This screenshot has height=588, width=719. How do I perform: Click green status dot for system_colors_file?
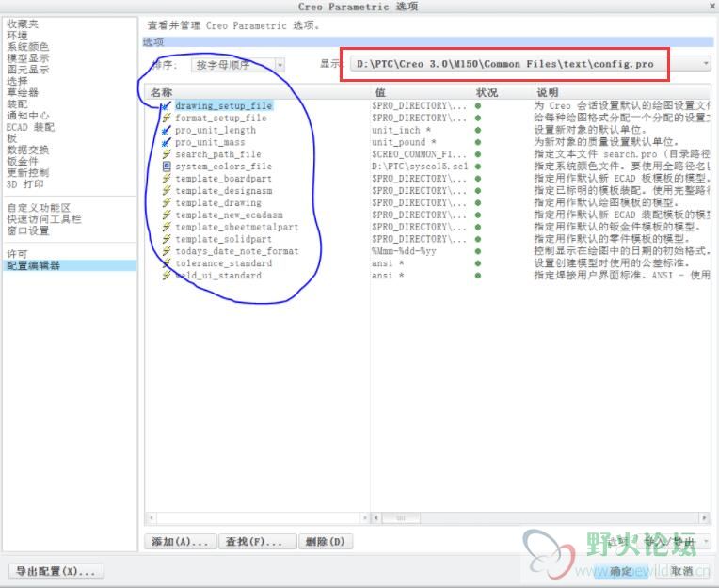pyautogui.click(x=478, y=167)
